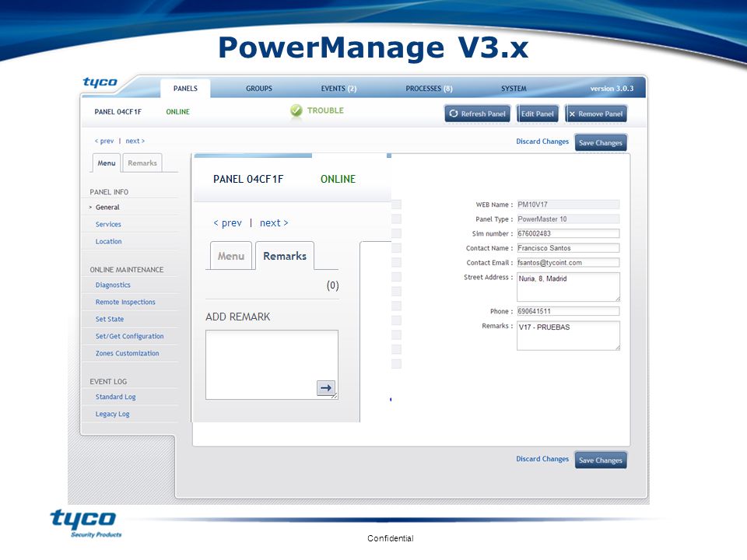Open Zones Customization in the sidebar
This screenshot has height=560, width=747.
click(127, 353)
